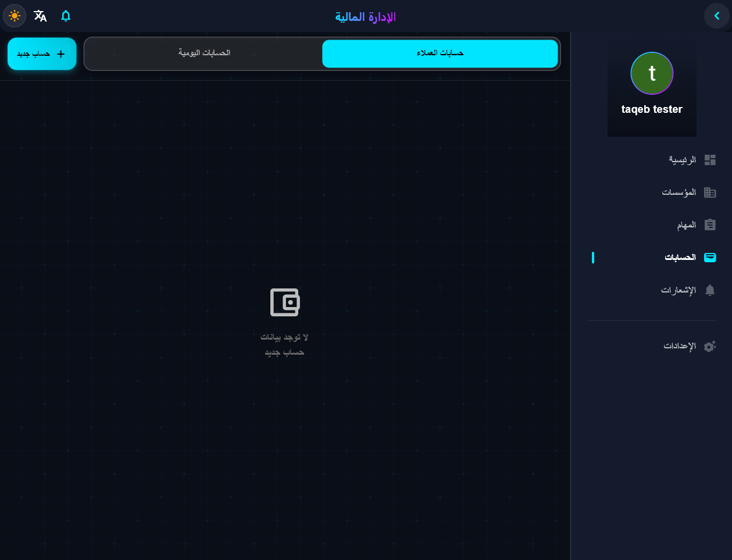Click the الإدارة المالية page title

[x=366, y=17]
